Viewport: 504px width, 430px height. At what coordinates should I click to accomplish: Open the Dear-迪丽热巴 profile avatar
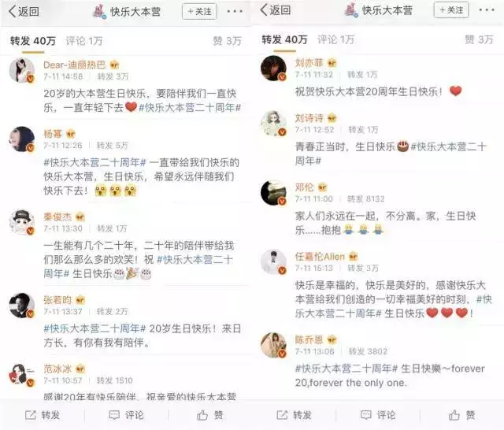coord(22,70)
